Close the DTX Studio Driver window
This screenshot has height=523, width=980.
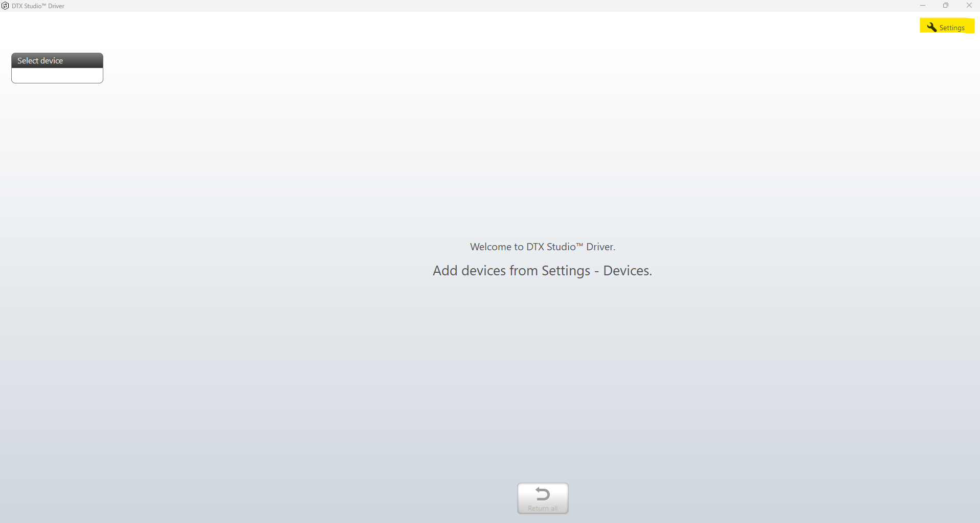click(x=969, y=6)
